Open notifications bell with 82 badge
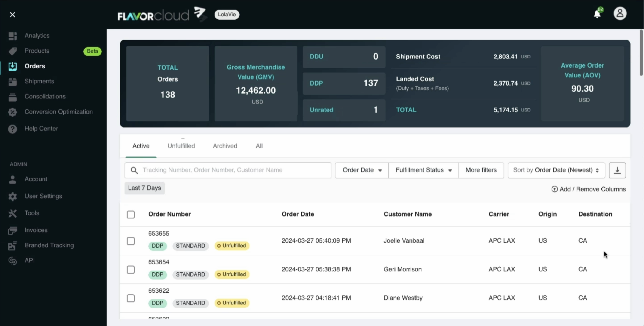Viewport: 644px width, 326px height. (598, 13)
